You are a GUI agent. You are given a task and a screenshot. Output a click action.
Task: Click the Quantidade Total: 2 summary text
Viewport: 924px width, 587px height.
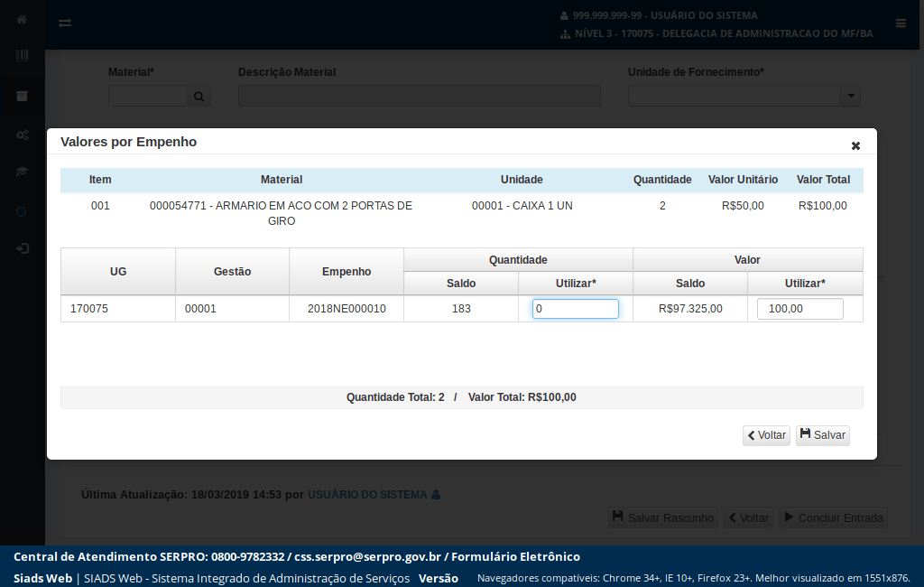click(x=395, y=397)
